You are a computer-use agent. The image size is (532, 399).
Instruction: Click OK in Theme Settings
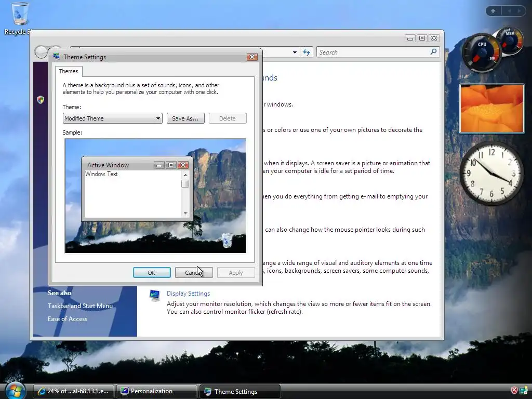152,272
